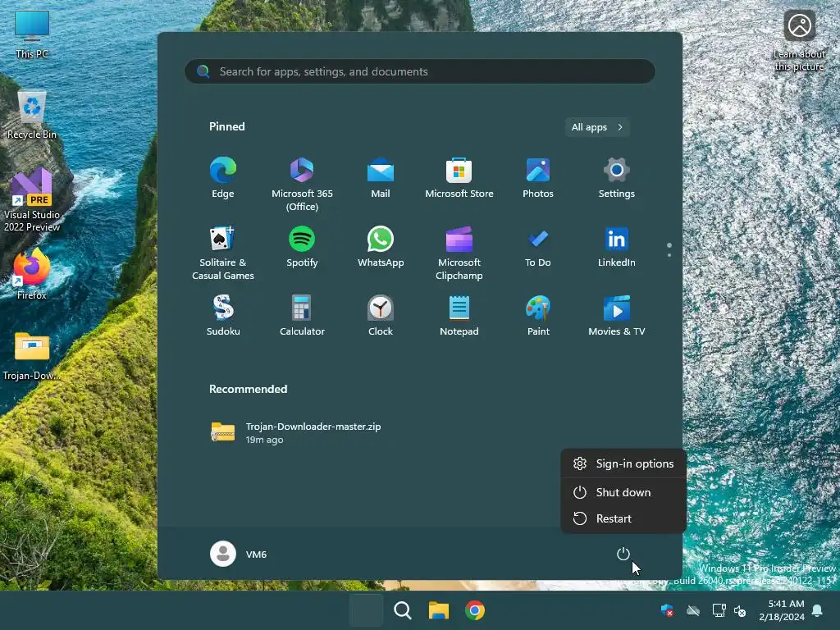Launch Movies & TV
The image size is (840, 630).
617,316
